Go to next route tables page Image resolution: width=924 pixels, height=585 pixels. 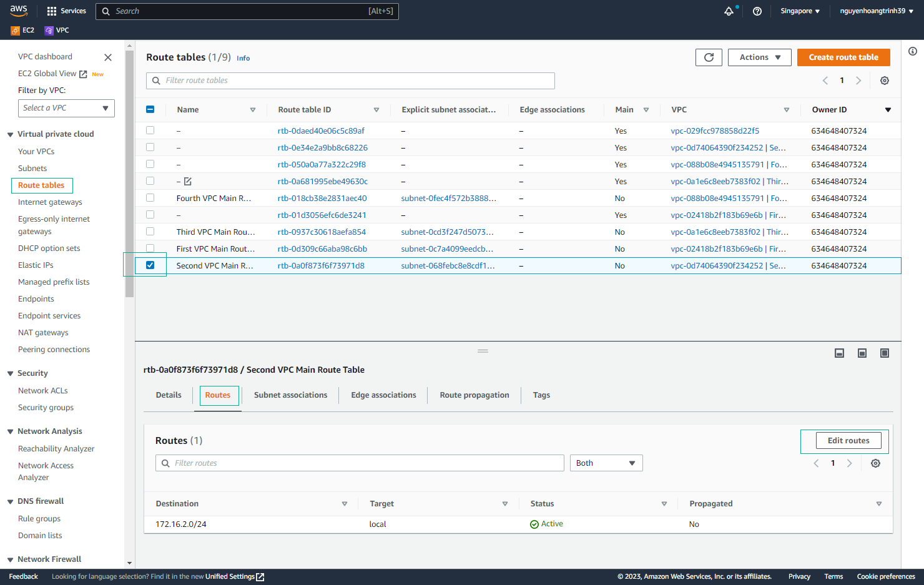(x=858, y=81)
